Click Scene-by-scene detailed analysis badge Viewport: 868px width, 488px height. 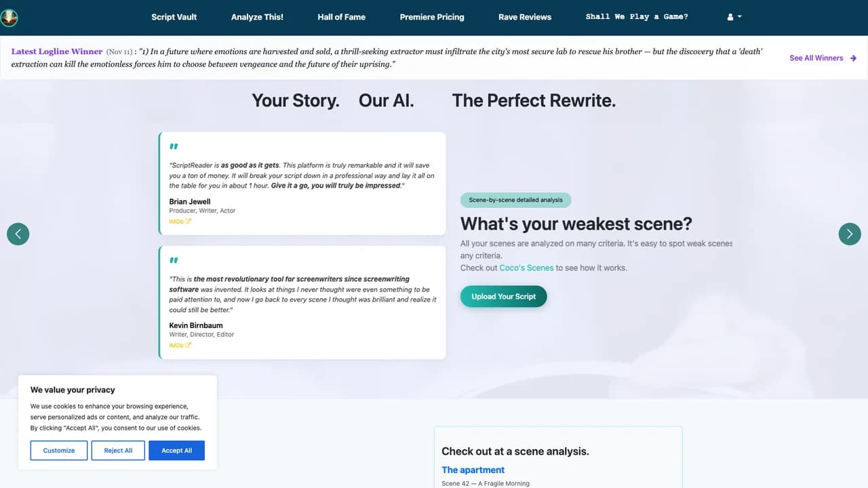tap(516, 200)
